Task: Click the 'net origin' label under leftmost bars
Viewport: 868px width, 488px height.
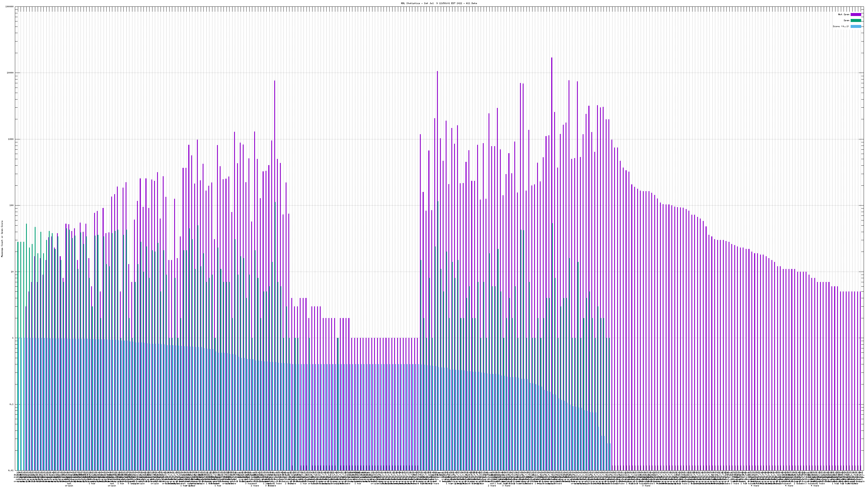Action: tap(69, 484)
